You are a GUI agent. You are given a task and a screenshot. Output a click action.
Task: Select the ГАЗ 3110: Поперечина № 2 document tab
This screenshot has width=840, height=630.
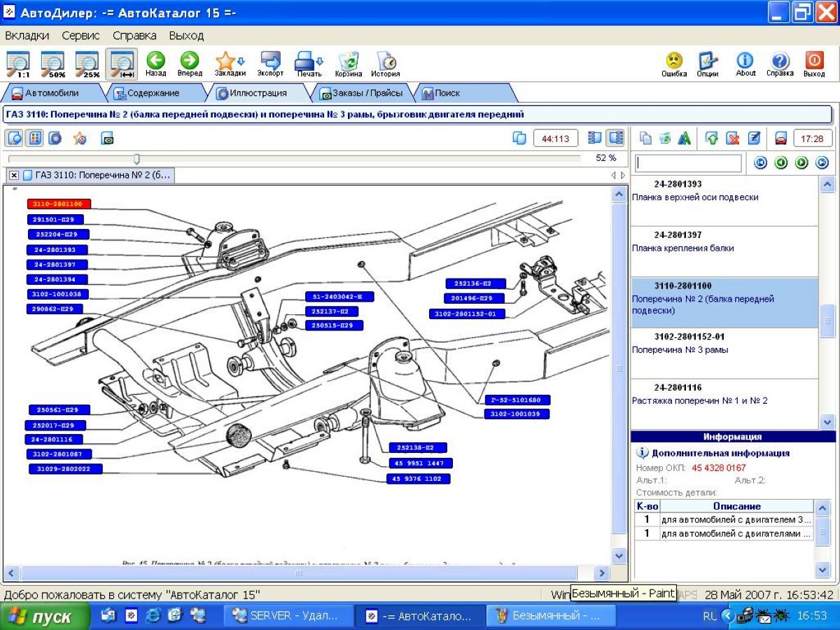pos(97,175)
